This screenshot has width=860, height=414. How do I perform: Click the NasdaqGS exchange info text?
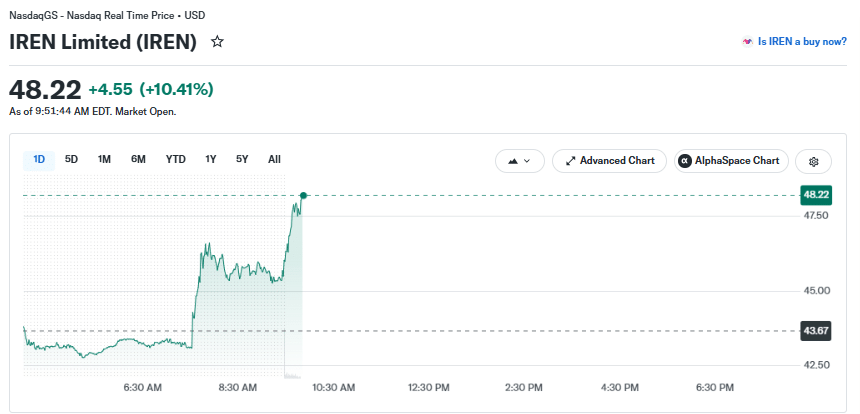tap(108, 15)
